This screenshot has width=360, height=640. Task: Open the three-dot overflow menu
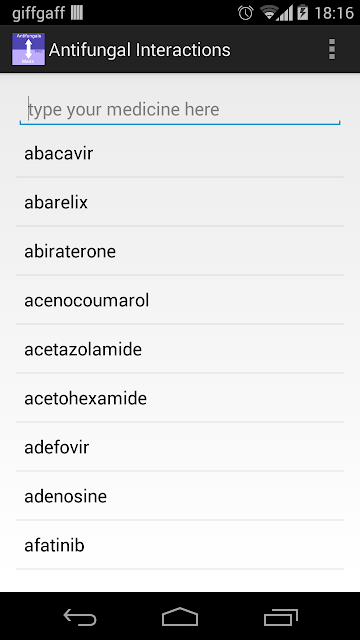click(332, 49)
